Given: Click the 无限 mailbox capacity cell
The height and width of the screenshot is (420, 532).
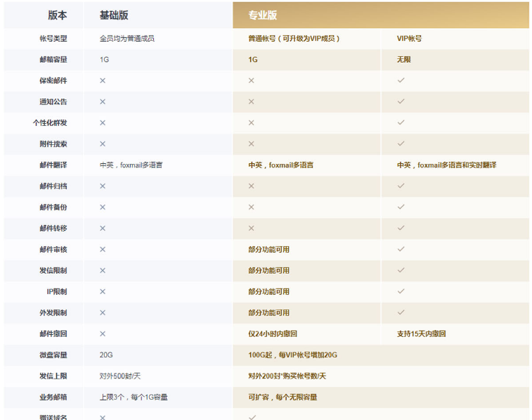Looking at the screenshot, I should [403, 60].
